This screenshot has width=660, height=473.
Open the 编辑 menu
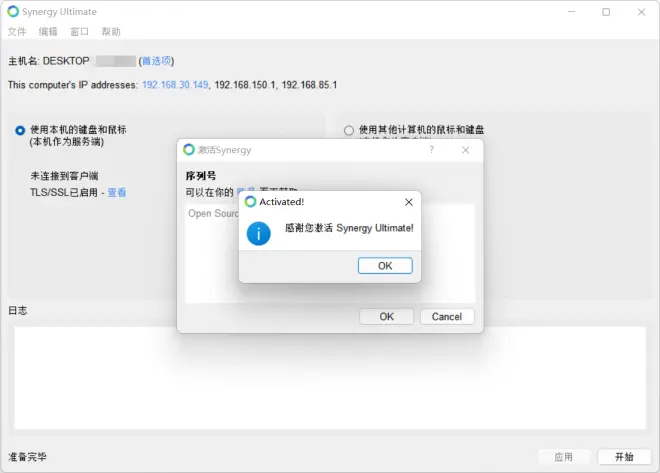pos(48,32)
